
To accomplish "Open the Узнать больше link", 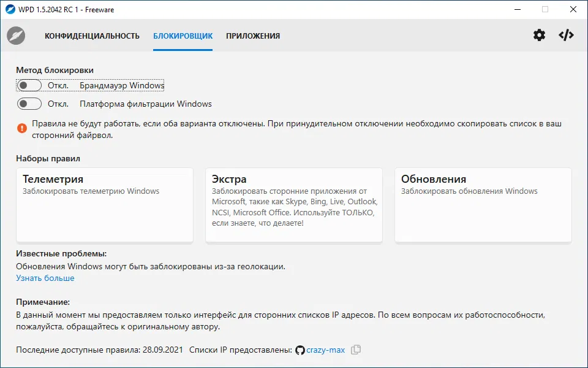I will coord(45,278).
